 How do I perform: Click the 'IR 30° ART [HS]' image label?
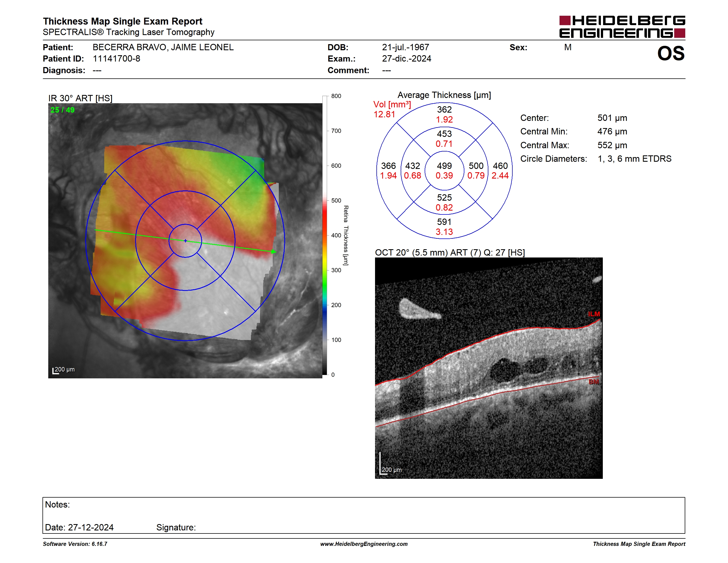tap(80, 99)
